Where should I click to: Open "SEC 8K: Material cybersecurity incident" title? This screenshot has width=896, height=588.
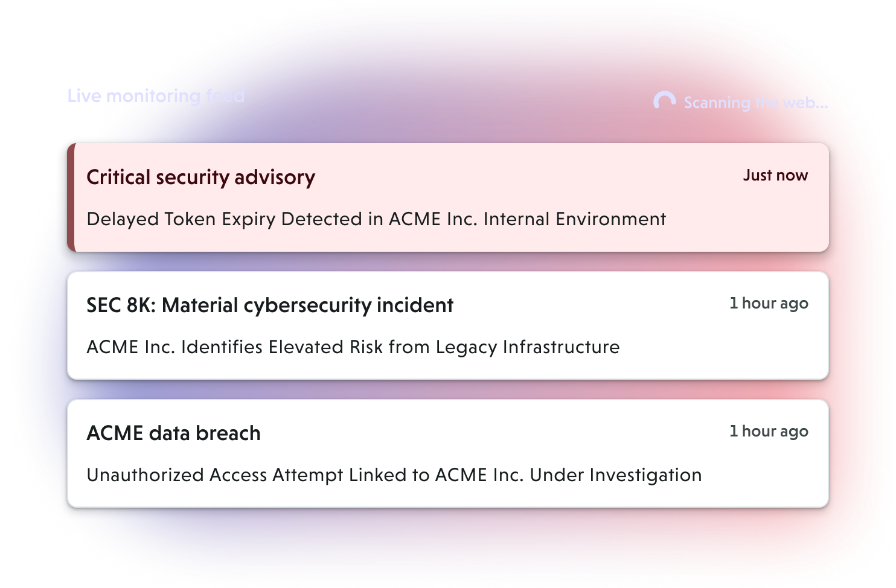[269, 305]
